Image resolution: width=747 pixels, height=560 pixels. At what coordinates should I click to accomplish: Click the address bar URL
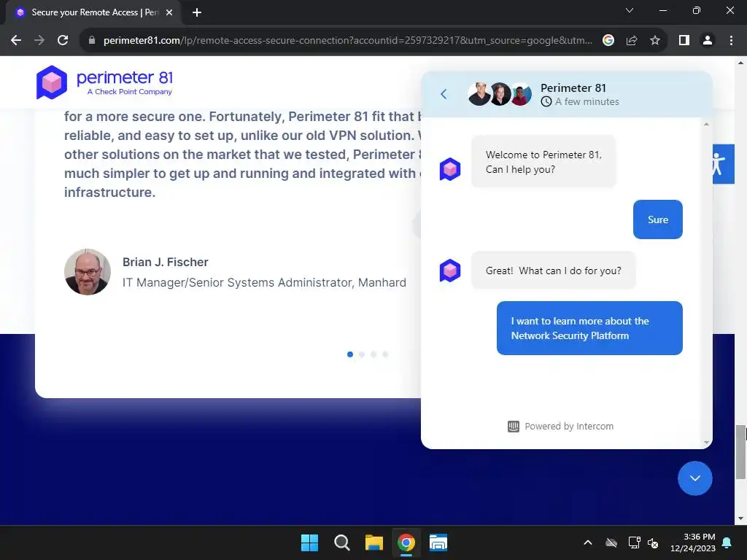pos(348,41)
